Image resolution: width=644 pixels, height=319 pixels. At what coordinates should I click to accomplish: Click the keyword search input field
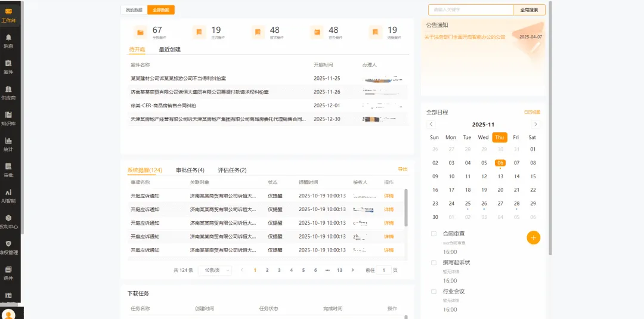pos(470,10)
